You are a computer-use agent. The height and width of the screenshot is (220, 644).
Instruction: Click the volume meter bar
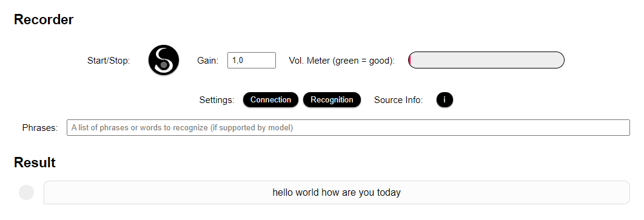[x=486, y=61]
